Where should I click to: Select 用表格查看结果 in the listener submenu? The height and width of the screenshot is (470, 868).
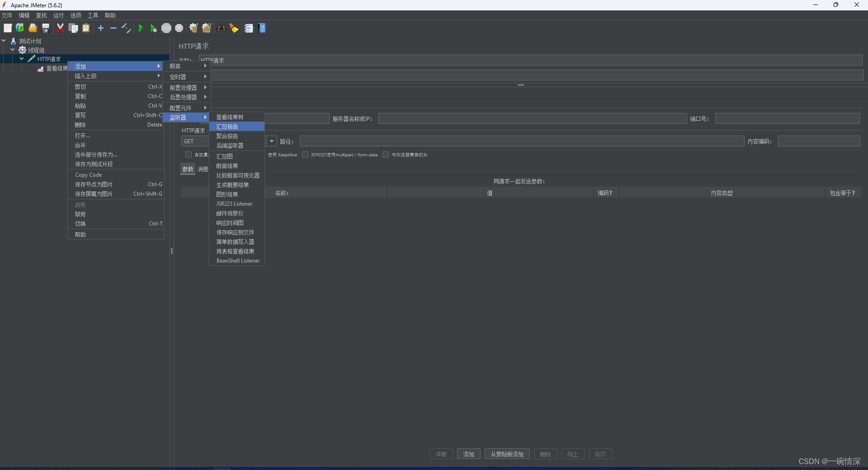point(237,251)
